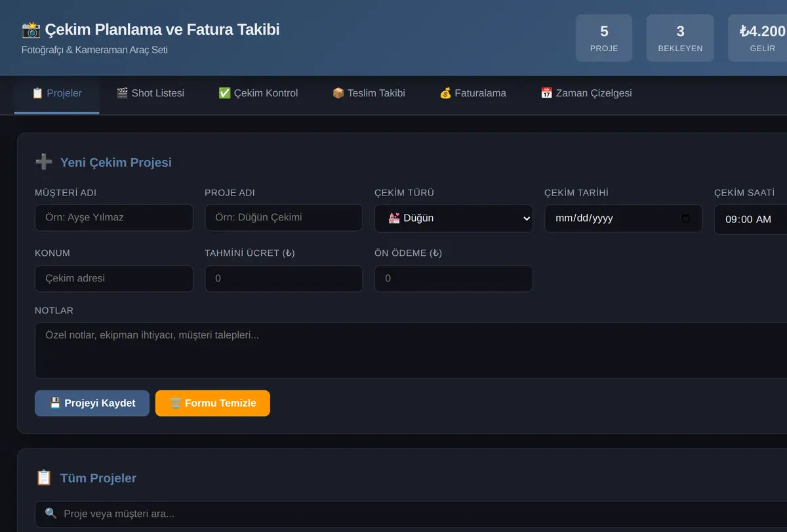This screenshot has height=532, width=787.
Task: Click the Konum address field
Action: [114, 278]
